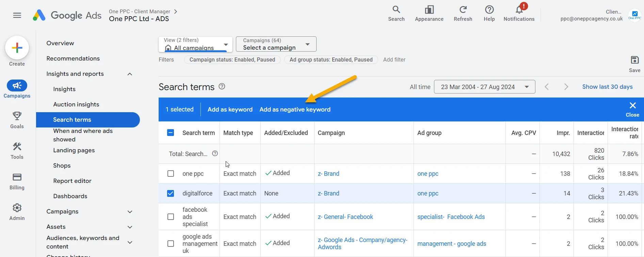Check the 'google ads management uk' row

coord(171,243)
